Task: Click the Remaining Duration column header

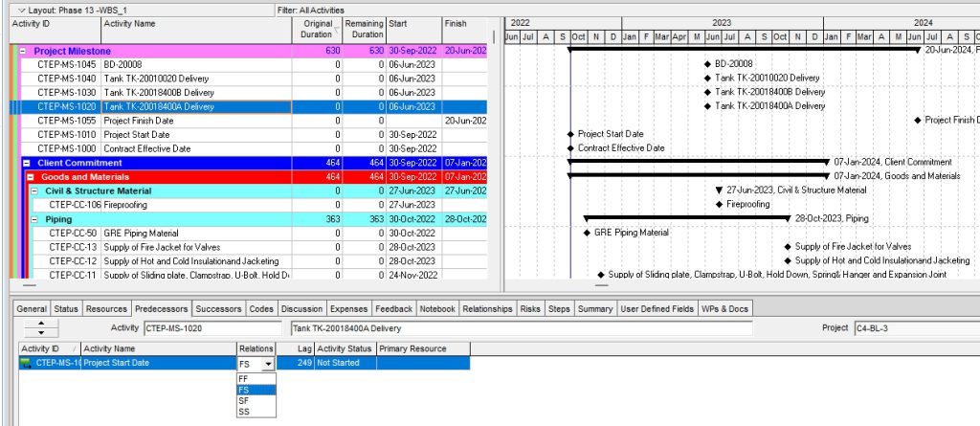Action: tap(365, 30)
